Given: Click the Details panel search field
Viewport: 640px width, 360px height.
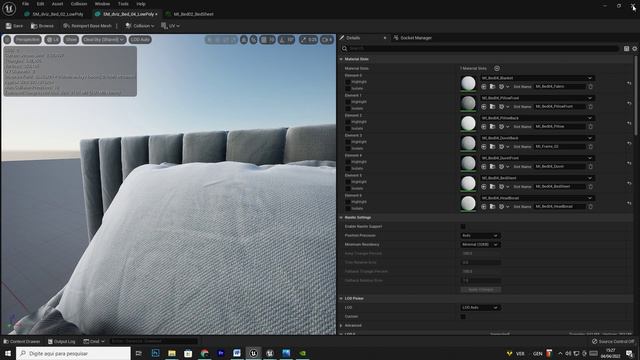Looking at the screenshot, I should (480, 48).
